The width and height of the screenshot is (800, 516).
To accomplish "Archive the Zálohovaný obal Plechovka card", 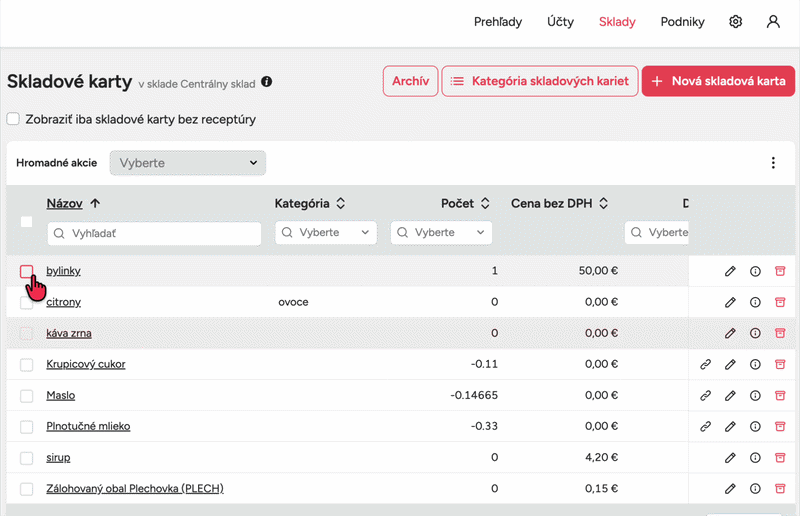I will click(780, 488).
